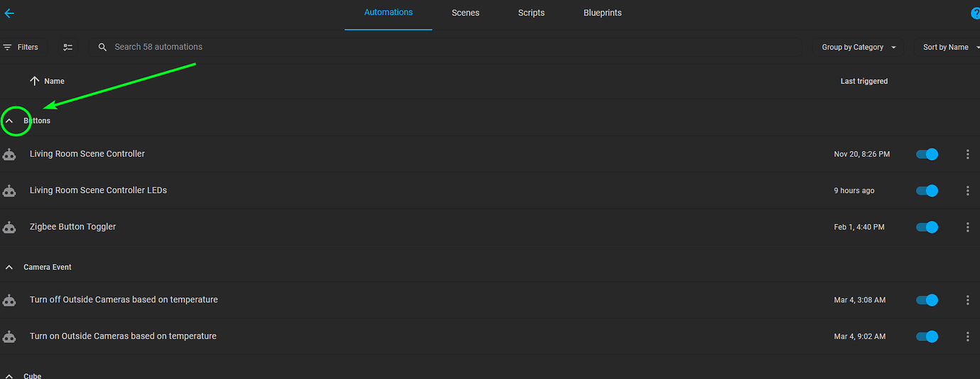
Task: Toggle off Living Room Scene Controller LEDs
Action: coord(927,190)
